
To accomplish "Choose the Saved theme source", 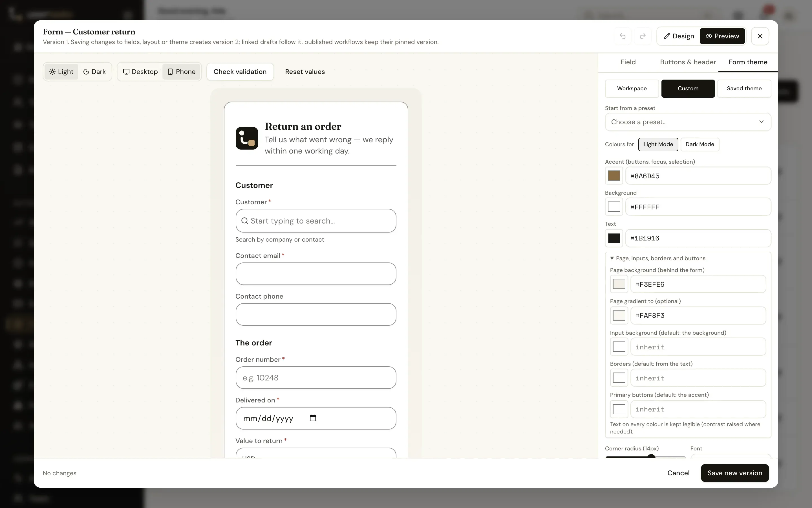I will pos(744,89).
